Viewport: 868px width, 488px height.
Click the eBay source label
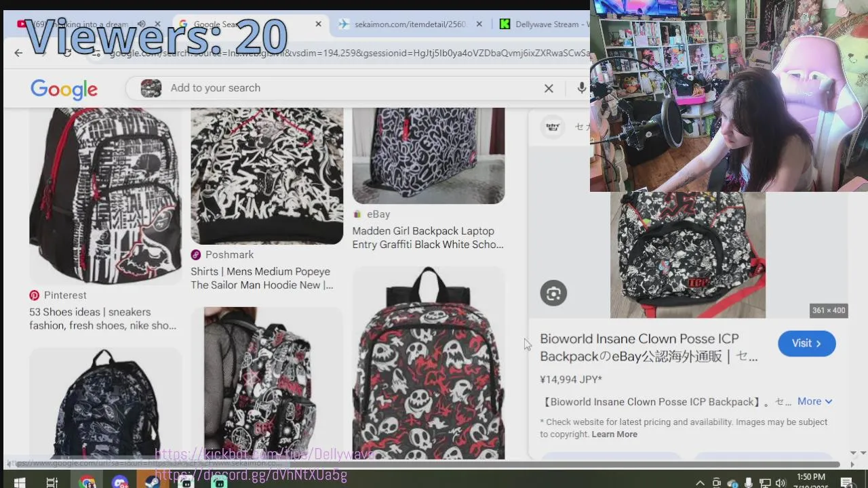pyautogui.click(x=378, y=214)
